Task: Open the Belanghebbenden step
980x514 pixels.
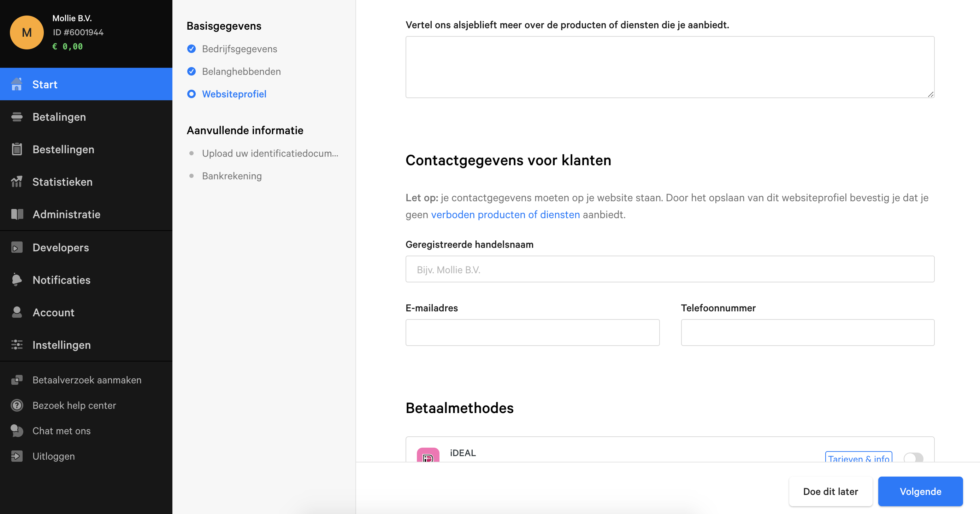Action: pyautogui.click(x=241, y=71)
